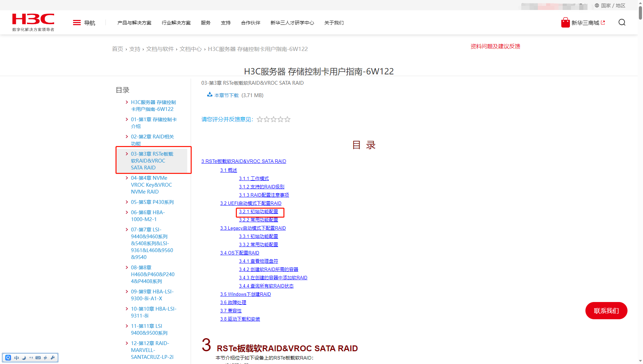Open TOC link 3.8 驱动下载和安装
This screenshot has width=643, height=364.
tap(240, 319)
